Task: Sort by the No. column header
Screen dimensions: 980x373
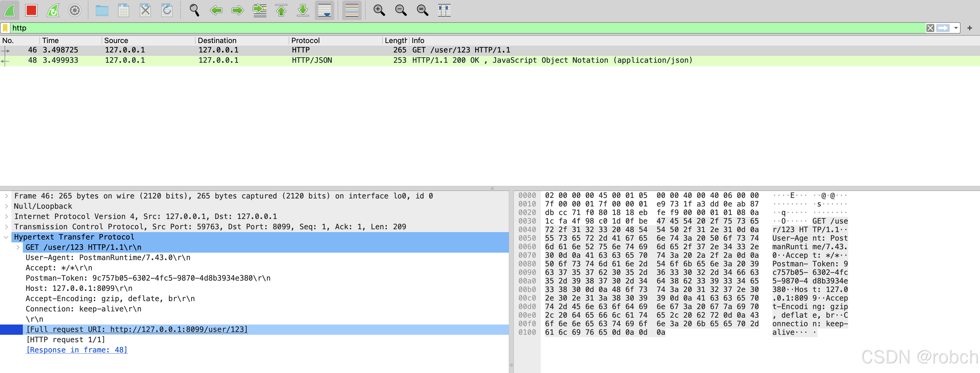Action: coord(20,40)
